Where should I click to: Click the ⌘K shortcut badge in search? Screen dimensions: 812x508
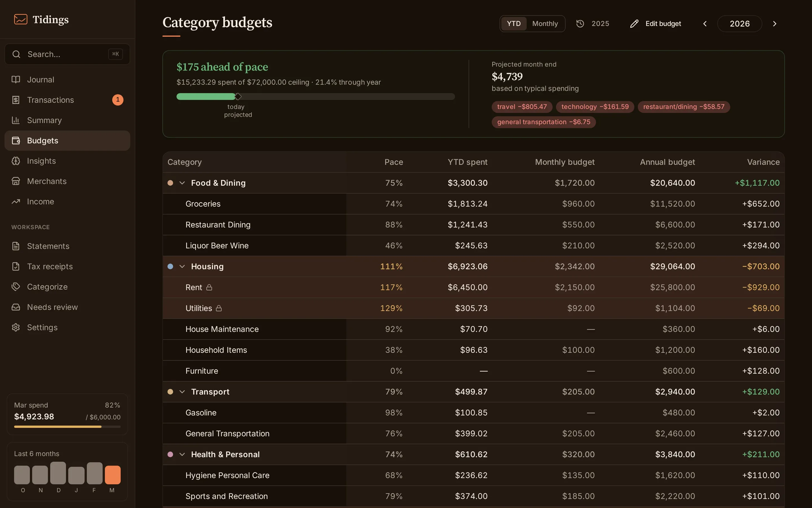[115, 54]
